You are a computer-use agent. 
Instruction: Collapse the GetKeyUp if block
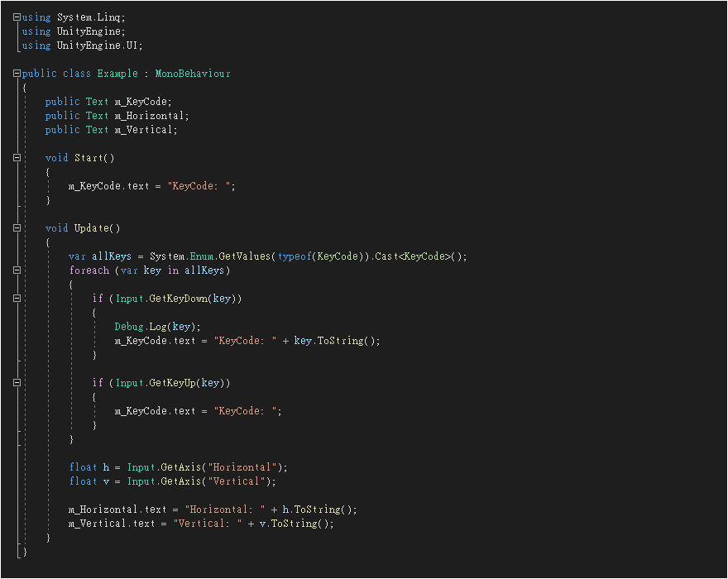pyautogui.click(x=17, y=383)
